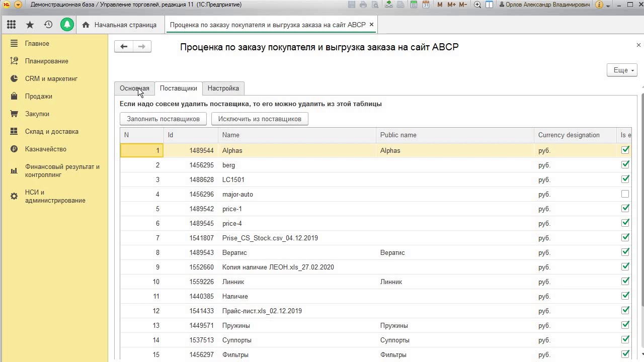Open the Настройка tab
This screenshot has height=362, width=644.
pos(223,88)
